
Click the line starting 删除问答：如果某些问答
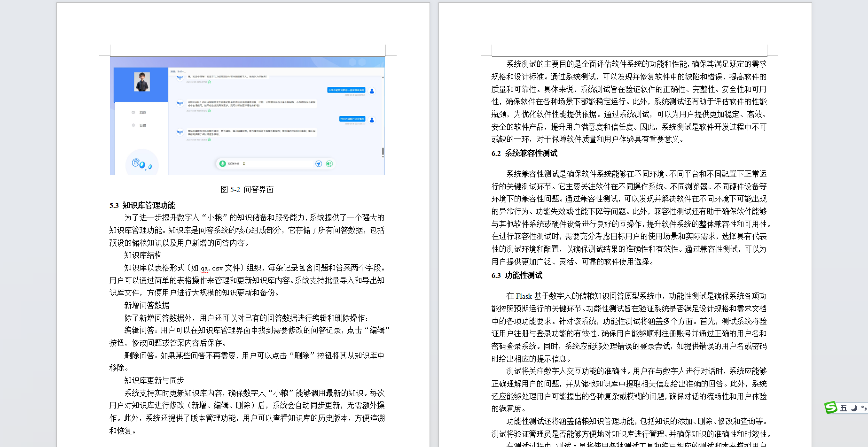pyautogui.click(x=254, y=355)
